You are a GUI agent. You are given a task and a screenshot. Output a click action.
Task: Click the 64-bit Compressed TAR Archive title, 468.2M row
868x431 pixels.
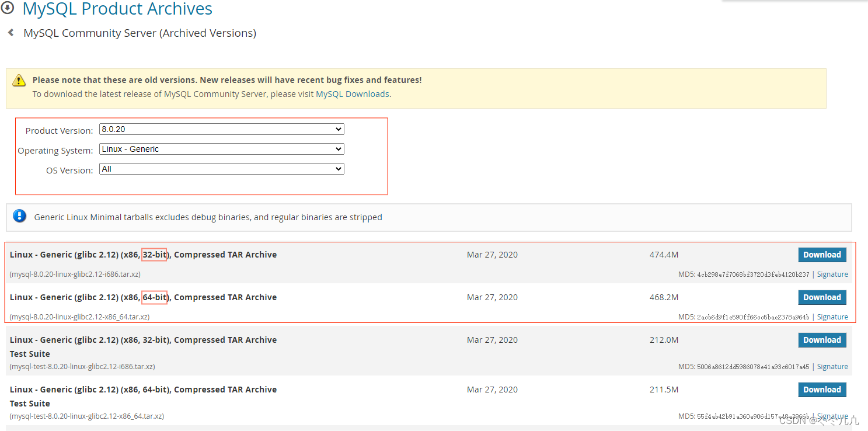143,297
